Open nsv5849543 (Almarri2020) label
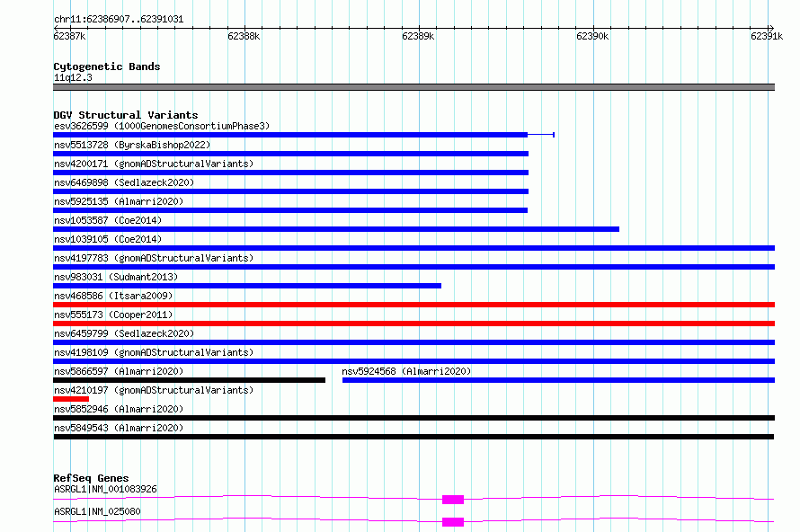The height and width of the screenshot is (532, 800). [x=119, y=428]
